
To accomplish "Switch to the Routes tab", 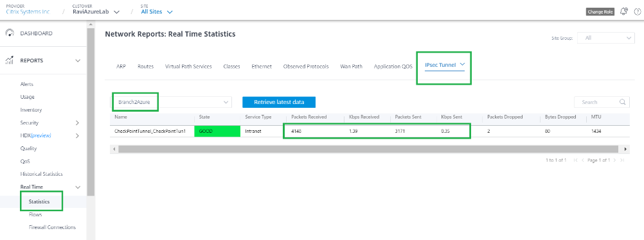I will (x=145, y=67).
